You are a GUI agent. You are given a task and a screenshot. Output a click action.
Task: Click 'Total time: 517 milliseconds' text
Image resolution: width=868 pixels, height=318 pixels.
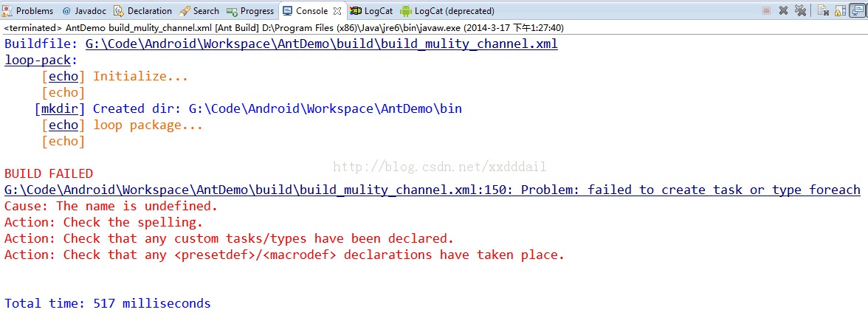108,304
